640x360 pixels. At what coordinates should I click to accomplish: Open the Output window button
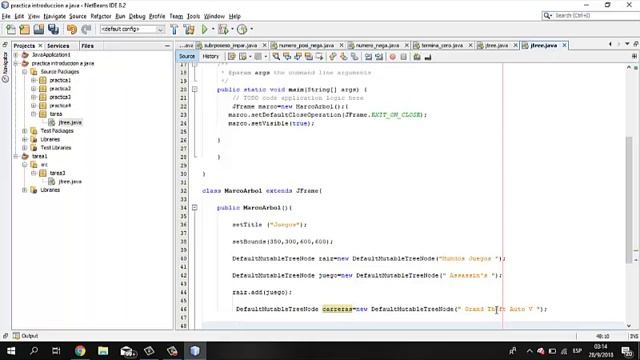tap(26, 336)
